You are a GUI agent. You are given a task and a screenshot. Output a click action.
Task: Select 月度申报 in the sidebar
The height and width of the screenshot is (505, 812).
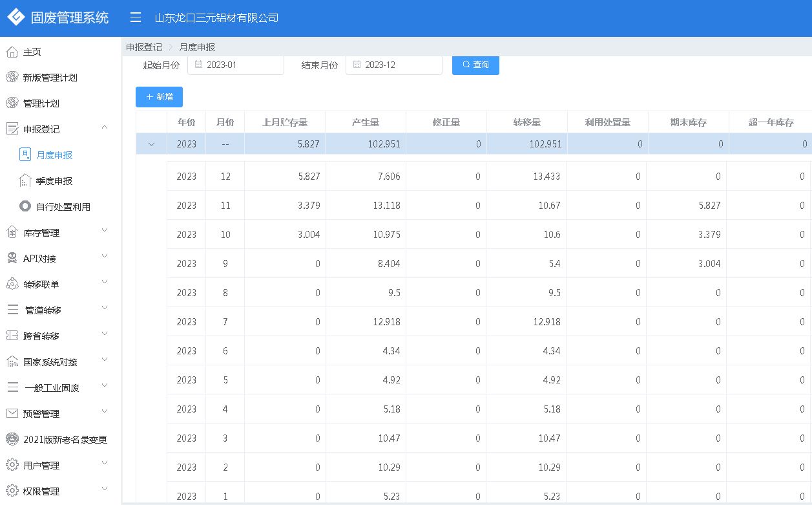click(x=54, y=155)
